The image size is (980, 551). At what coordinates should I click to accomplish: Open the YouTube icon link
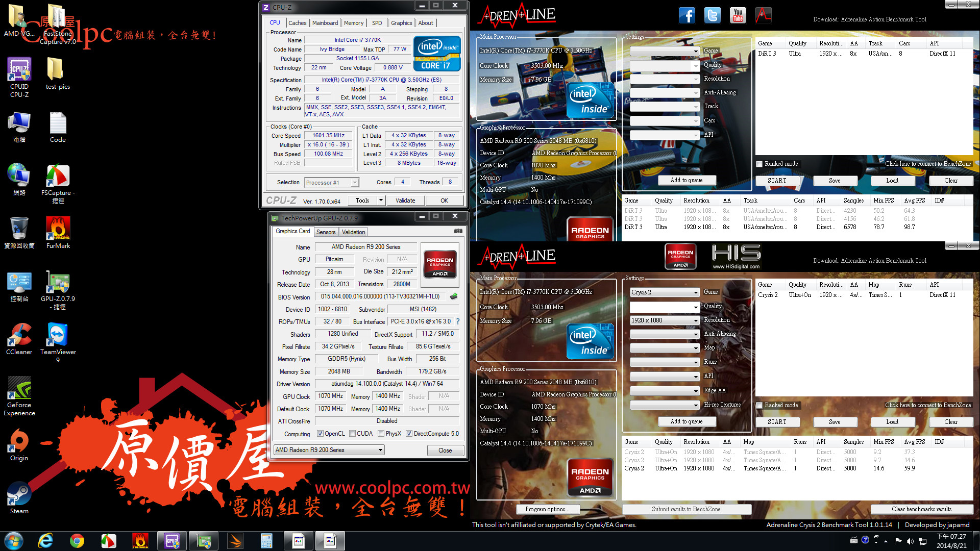click(x=738, y=15)
